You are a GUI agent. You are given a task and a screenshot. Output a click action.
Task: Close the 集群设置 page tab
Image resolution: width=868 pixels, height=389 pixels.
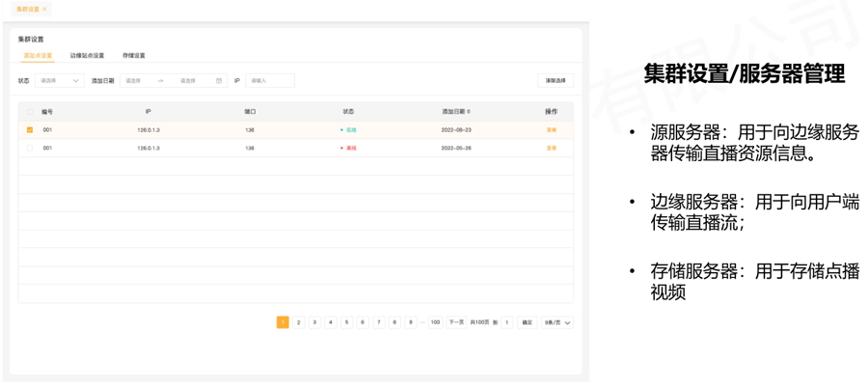click(x=44, y=9)
